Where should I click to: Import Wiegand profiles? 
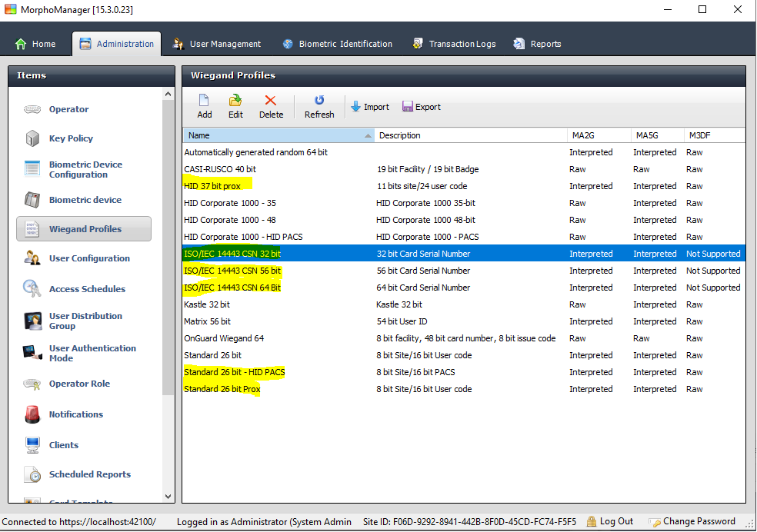369,106
